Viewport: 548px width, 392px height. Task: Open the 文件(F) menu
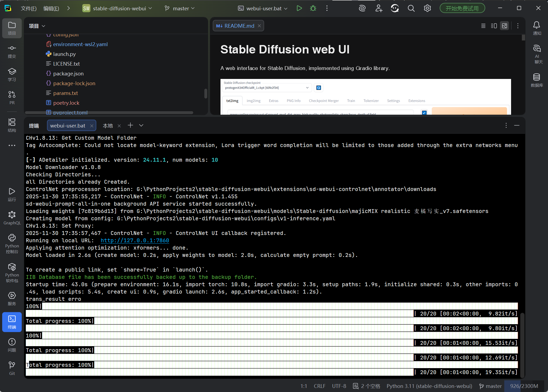29,8
